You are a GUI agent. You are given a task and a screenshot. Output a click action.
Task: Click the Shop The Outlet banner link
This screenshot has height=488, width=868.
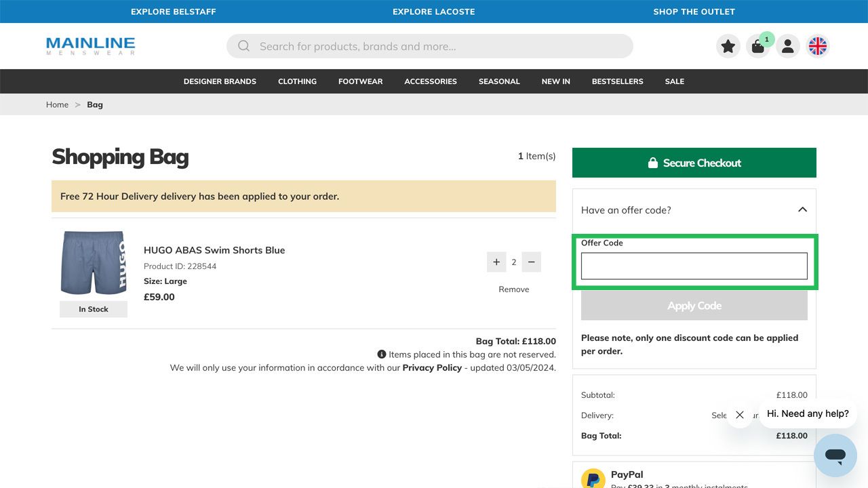[x=694, y=12]
